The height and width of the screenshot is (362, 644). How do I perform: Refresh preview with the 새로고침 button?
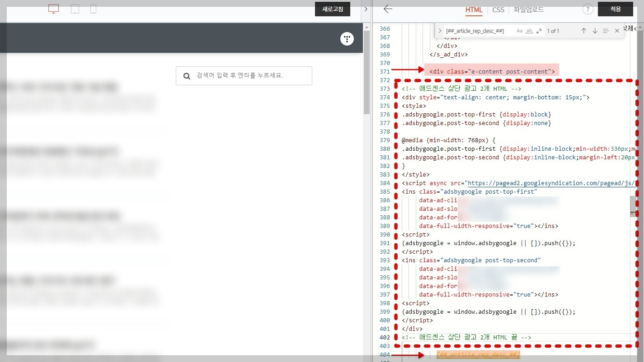click(332, 9)
